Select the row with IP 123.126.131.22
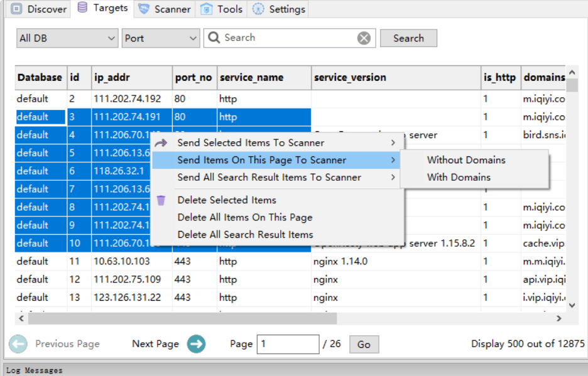Image resolution: width=588 pixels, height=376 pixels. pyautogui.click(x=290, y=298)
